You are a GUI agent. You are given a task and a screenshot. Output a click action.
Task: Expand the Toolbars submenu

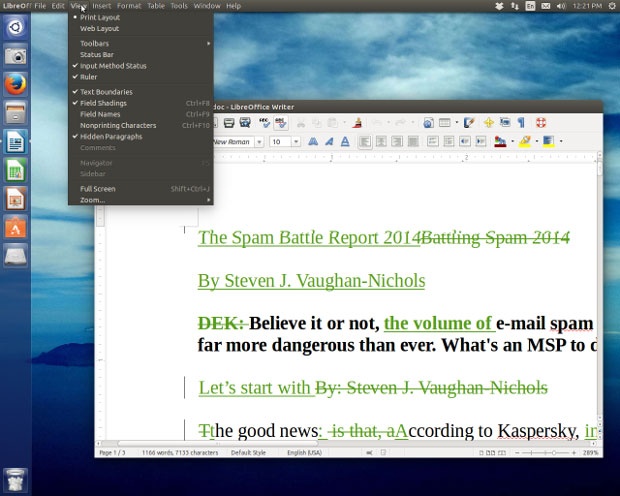click(x=141, y=44)
